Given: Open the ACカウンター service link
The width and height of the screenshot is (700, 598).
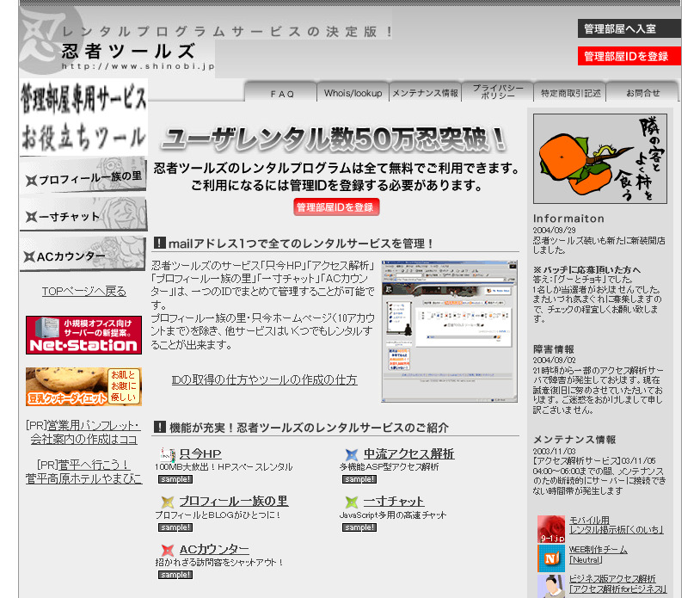Looking at the screenshot, I should (x=214, y=549).
